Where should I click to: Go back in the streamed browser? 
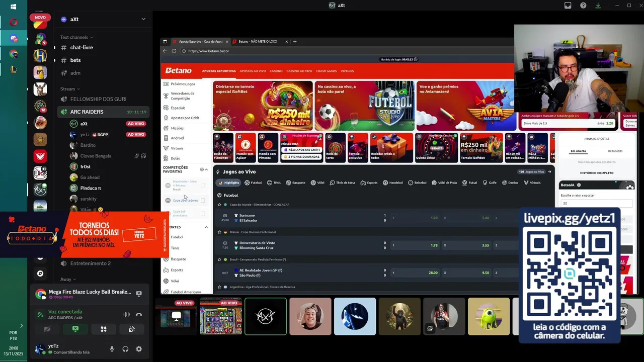165,51
